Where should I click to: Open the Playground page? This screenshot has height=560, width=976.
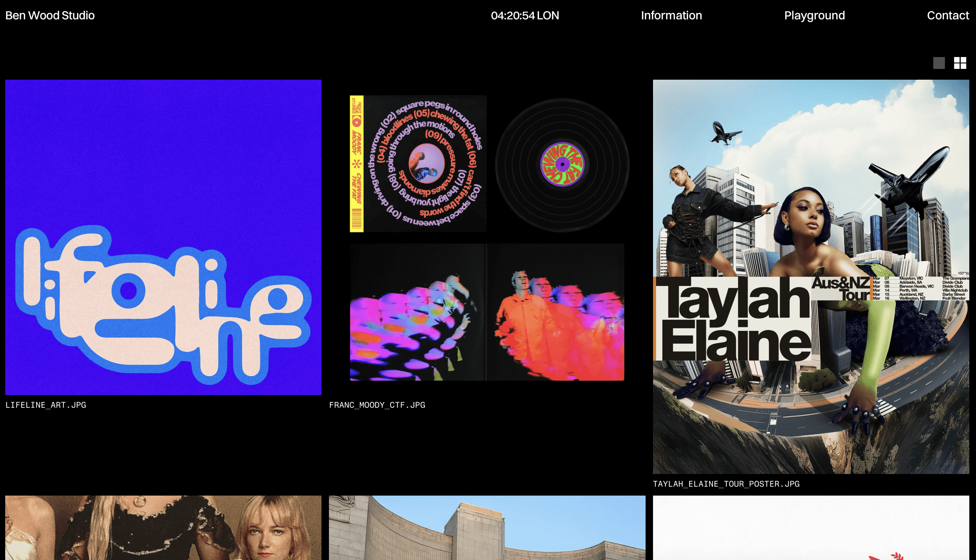814,15
